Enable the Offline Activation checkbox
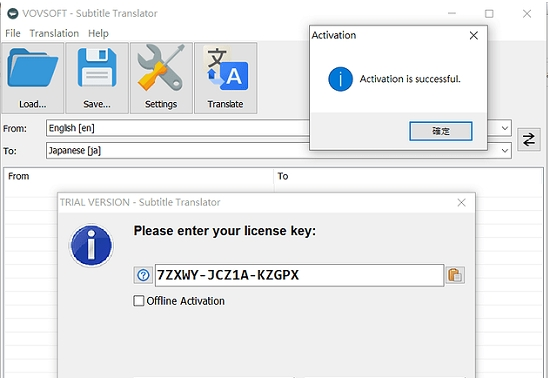 pyautogui.click(x=138, y=301)
